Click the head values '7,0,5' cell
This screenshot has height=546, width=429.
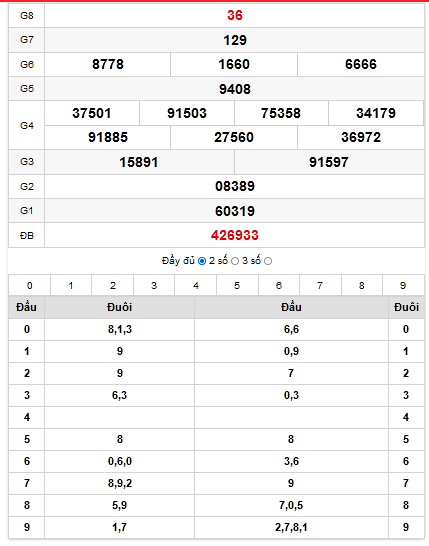(x=291, y=505)
